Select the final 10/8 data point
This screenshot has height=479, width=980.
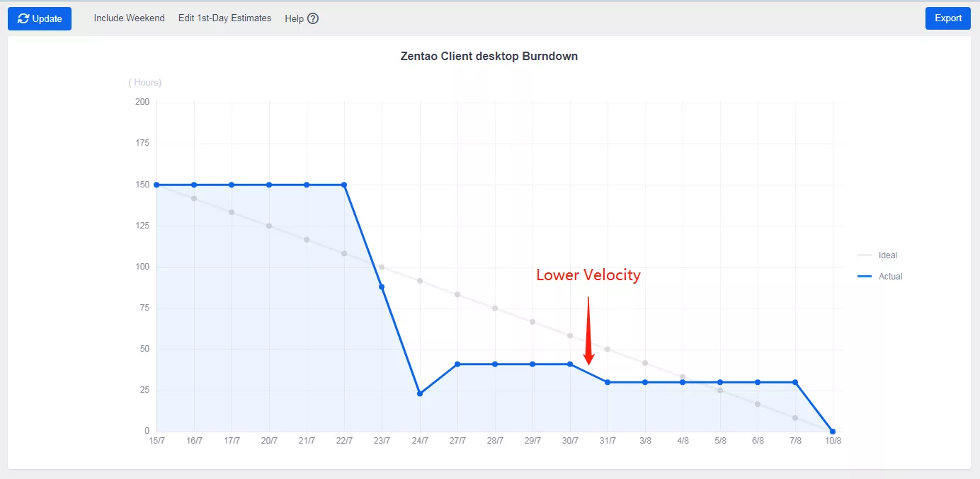coord(833,432)
